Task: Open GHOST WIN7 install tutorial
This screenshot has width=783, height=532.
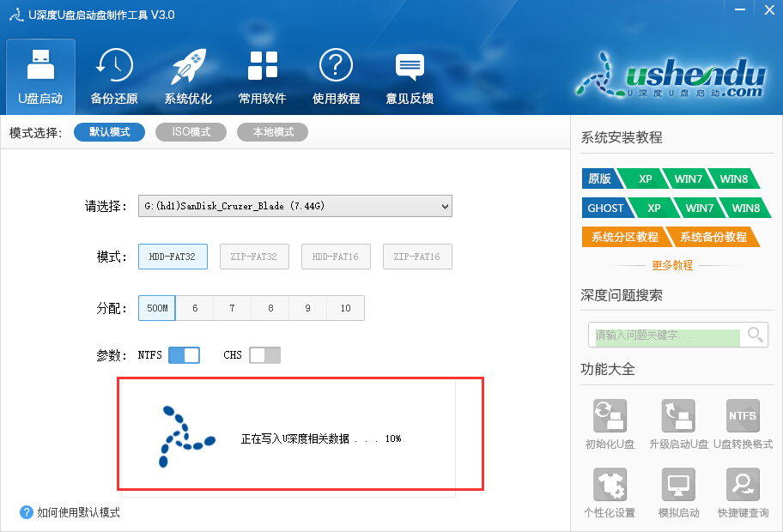Action: click(x=699, y=208)
